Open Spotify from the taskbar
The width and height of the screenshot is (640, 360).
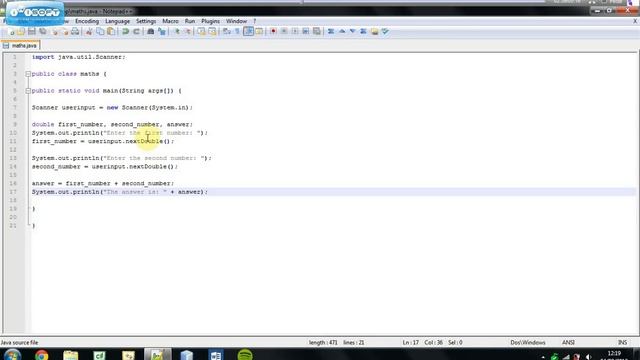[x=245, y=355]
